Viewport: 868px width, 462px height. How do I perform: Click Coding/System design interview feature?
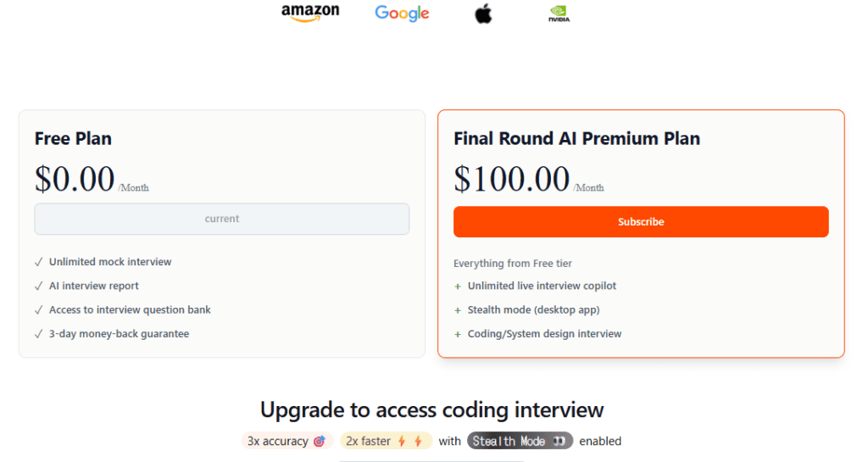[x=544, y=334]
